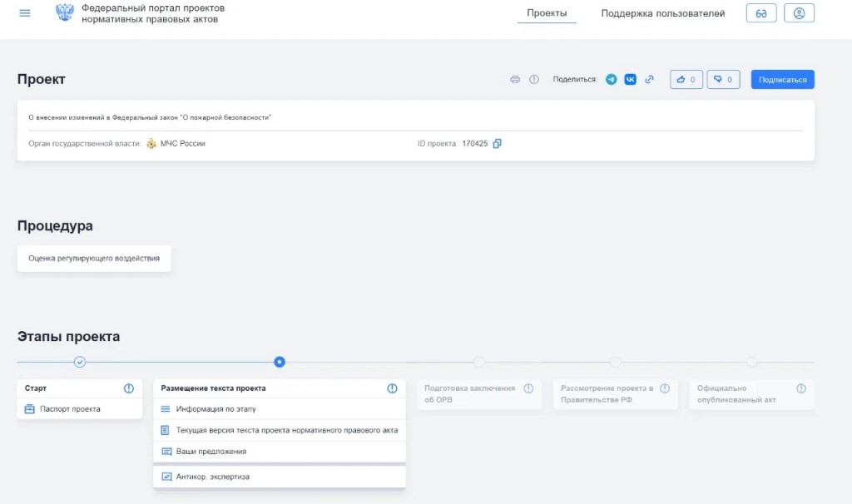Copy the project ID 170425
Viewport: 852px width, 504px height.
click(x=498, y=143)
